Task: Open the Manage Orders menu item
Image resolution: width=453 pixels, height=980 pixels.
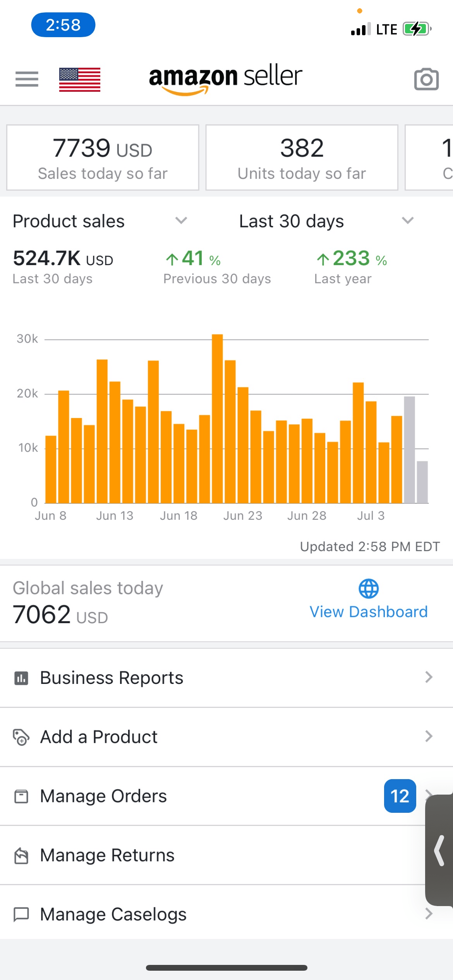Action: click(103, 796)
